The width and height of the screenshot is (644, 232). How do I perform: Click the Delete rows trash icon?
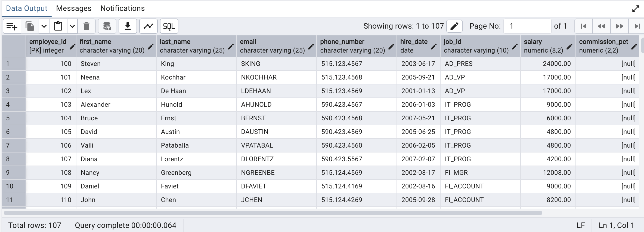click(86, 26)
